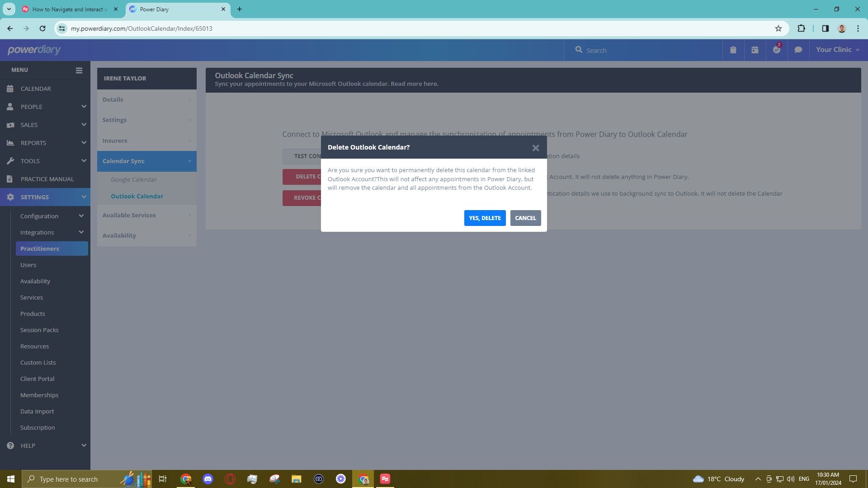Open Session Packs settings page
This screenshot has height=488, width=868.
click(x=39, y=330)
